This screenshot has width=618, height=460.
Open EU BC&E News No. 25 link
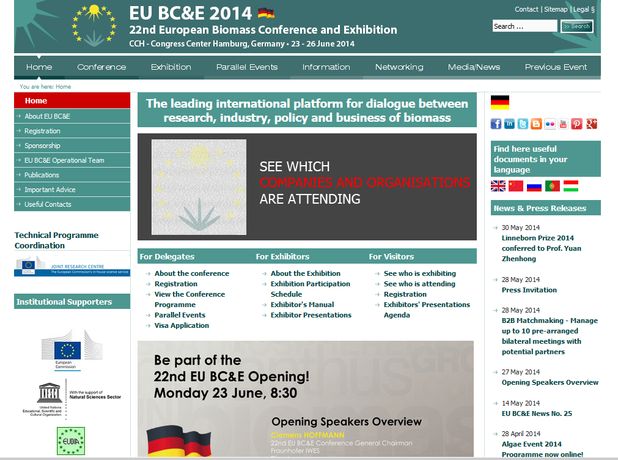[537, 413]
